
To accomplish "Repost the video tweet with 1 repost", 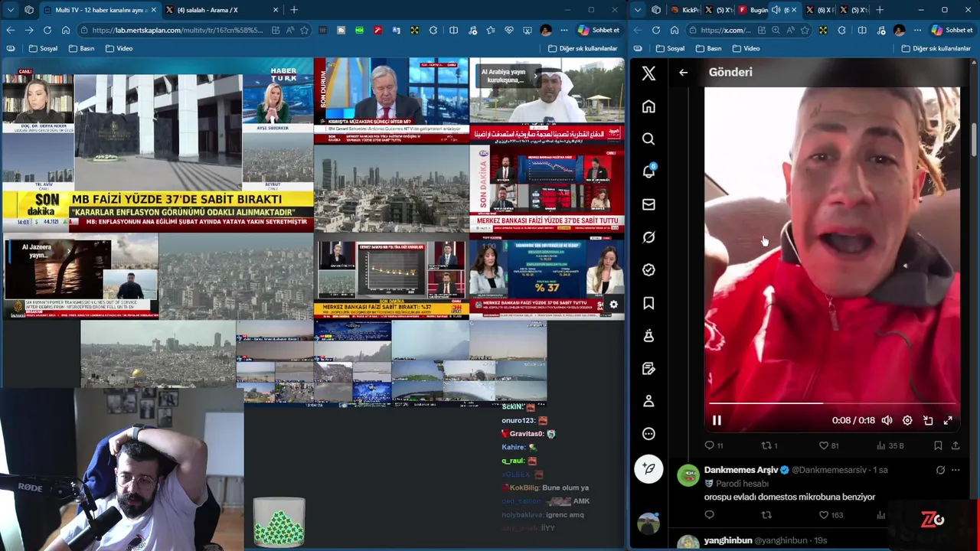I will click(x=769, y=445).
